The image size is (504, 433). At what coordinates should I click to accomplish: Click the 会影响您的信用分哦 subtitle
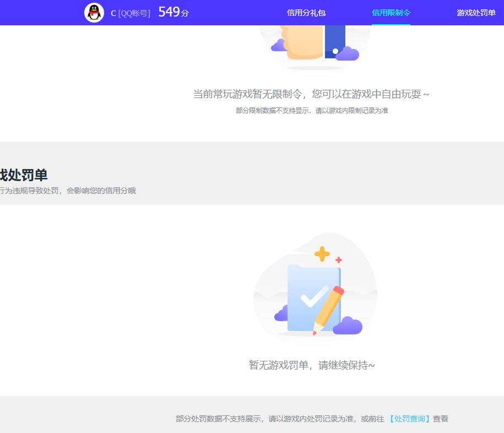point(101,191)
